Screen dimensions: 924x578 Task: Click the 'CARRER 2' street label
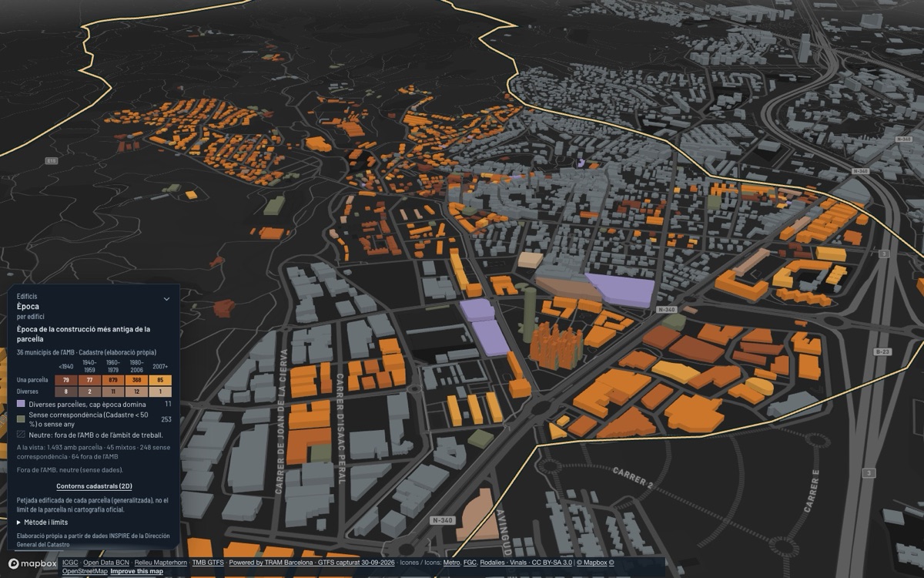tap(633, 477)
